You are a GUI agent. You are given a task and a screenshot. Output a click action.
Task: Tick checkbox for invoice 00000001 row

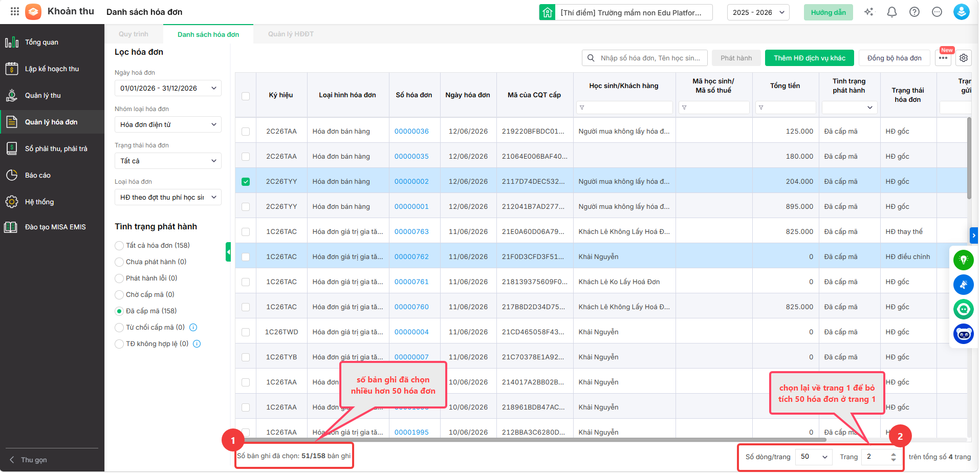246,207
